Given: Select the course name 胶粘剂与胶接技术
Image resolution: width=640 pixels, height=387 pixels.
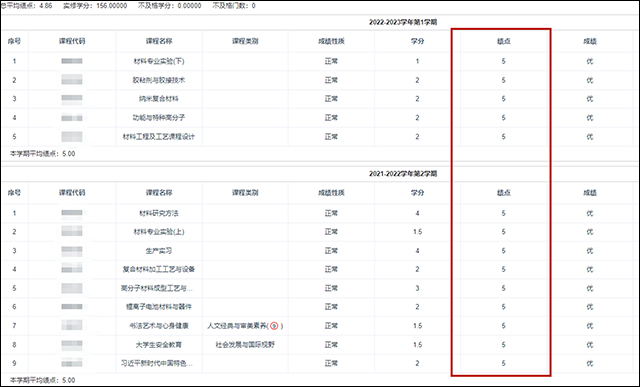Looking at the screenshot, I should [x=159, y=80].
